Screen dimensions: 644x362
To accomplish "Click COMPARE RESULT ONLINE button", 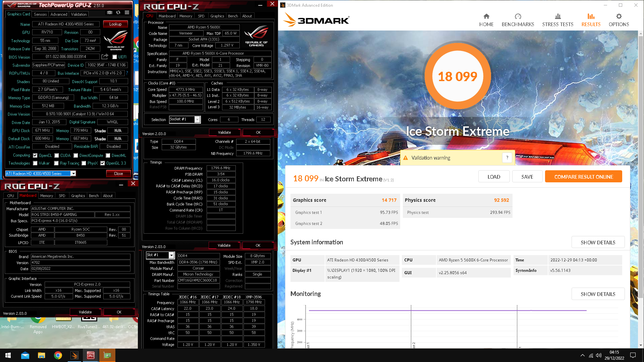I will [x=583, y=177].
